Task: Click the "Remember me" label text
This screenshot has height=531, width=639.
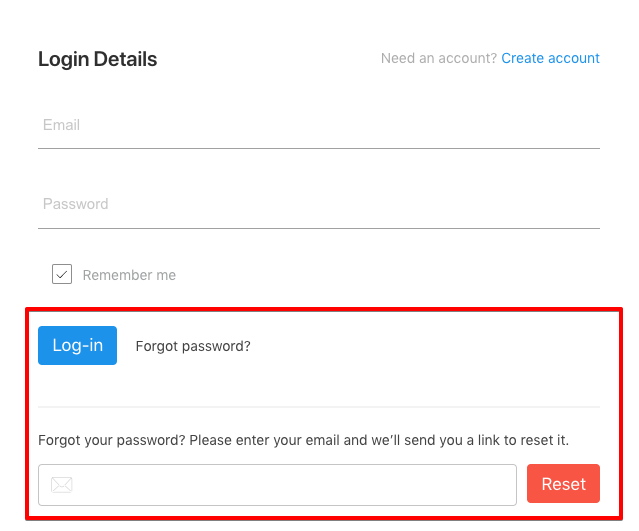Action: coord(129,275)
